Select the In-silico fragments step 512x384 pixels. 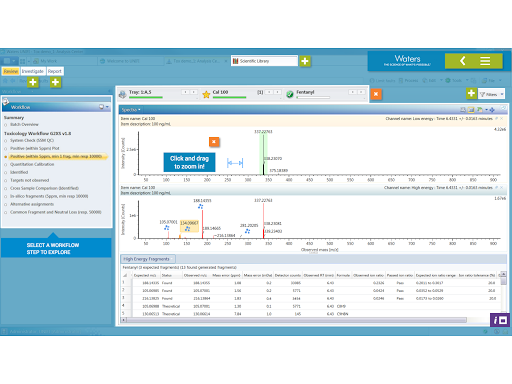(49, 196)
